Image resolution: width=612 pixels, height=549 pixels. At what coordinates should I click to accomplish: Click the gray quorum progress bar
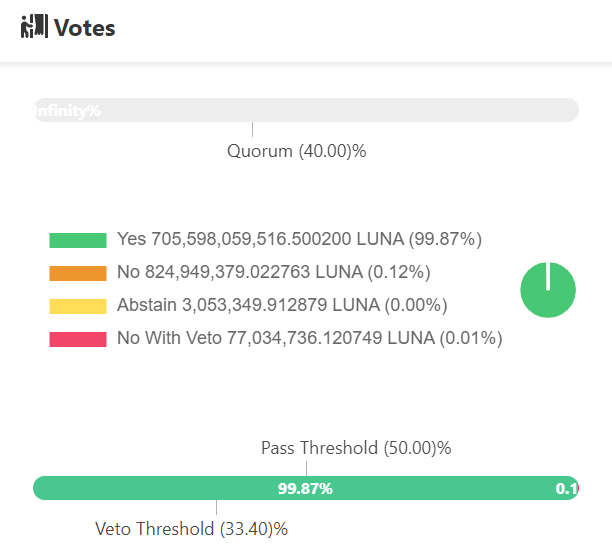pos(340,110)
